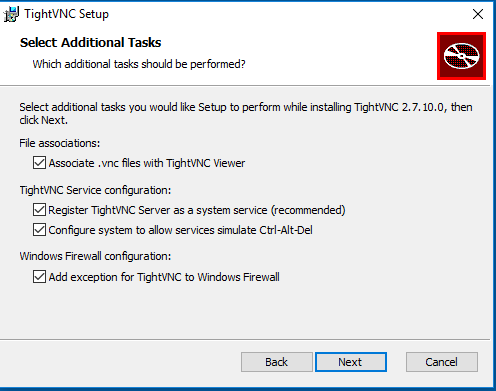Cancel the TightVNC installation

[x=442, y=362]
